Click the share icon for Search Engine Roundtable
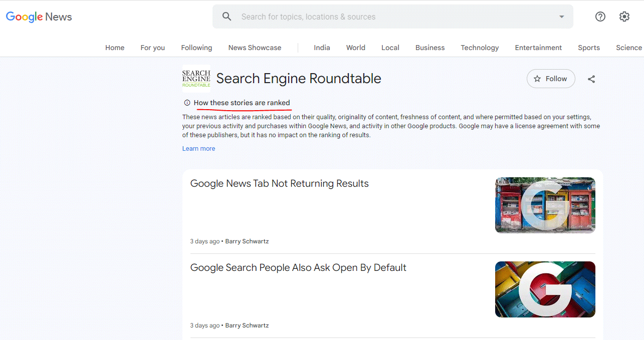 tap(591, 79)
